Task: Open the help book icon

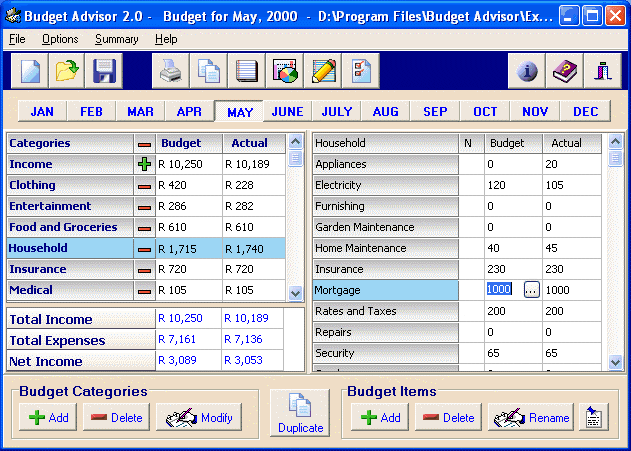Action: click(x=565, y=71)
